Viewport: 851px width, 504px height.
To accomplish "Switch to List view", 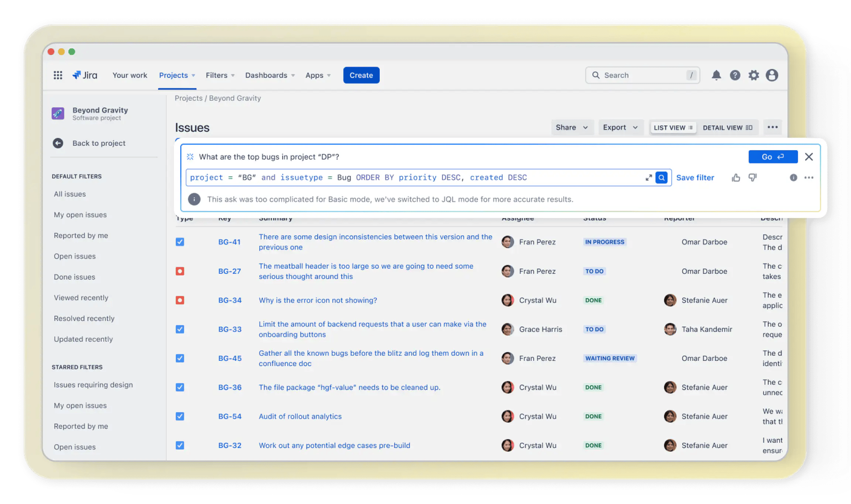I will pyautogui.click(x=673, y=128).
